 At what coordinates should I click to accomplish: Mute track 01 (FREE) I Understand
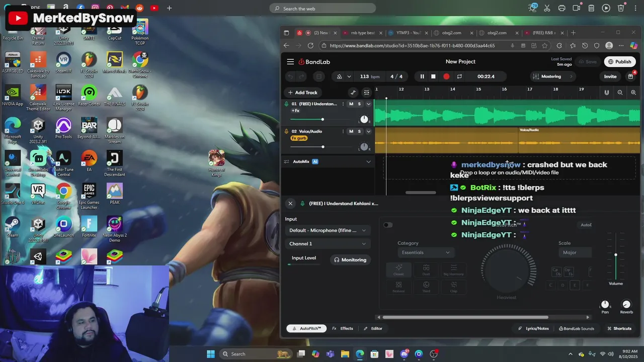(x=351, y=104)
